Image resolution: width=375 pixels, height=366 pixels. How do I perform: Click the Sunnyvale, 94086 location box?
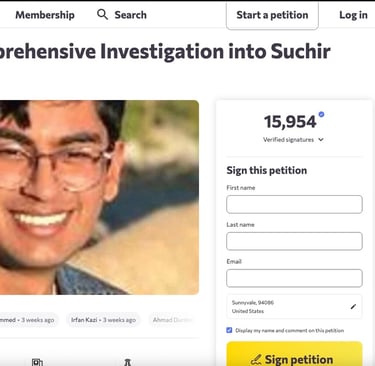click(294, 307)
